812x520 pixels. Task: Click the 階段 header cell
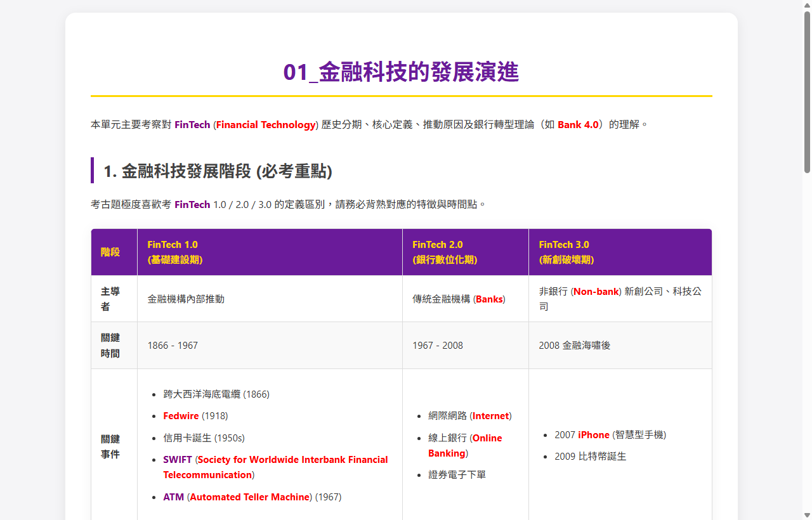pyautogui.click(x=114, y=252)
